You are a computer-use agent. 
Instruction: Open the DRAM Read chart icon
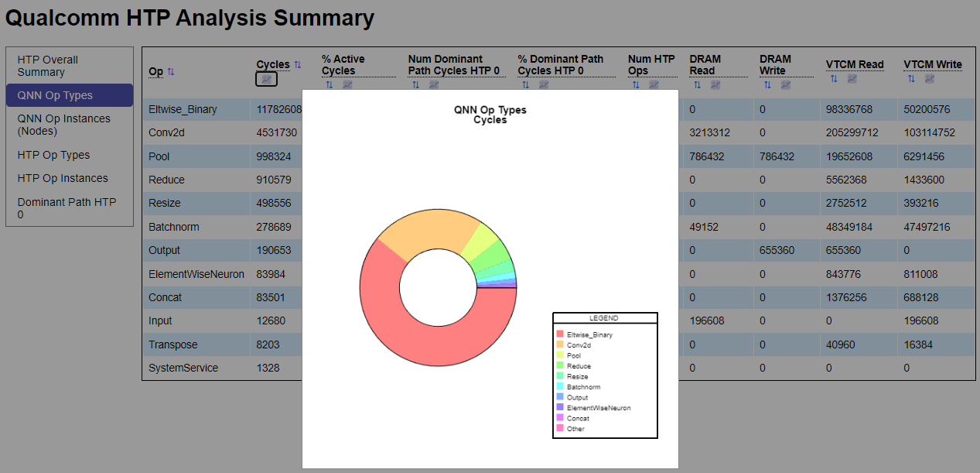tap(715, 84)
